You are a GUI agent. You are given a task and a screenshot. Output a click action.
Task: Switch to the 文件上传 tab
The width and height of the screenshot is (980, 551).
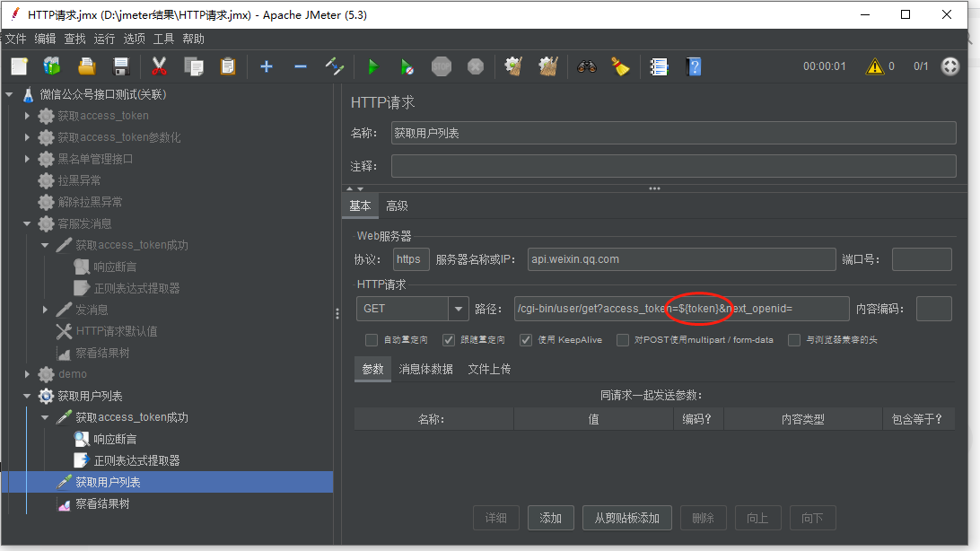[x=489, y=369]
